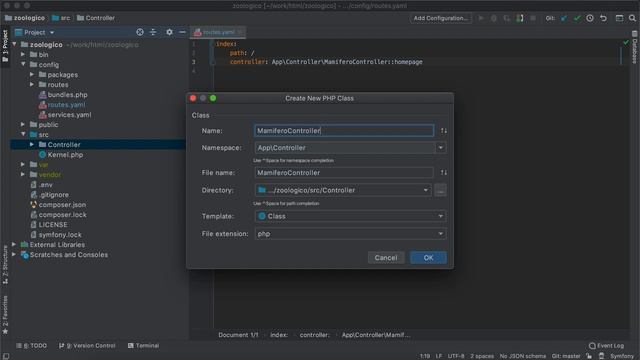Open the Version Control tab
The height and width of the screenshot is (360, 640).
pos(87,346)
